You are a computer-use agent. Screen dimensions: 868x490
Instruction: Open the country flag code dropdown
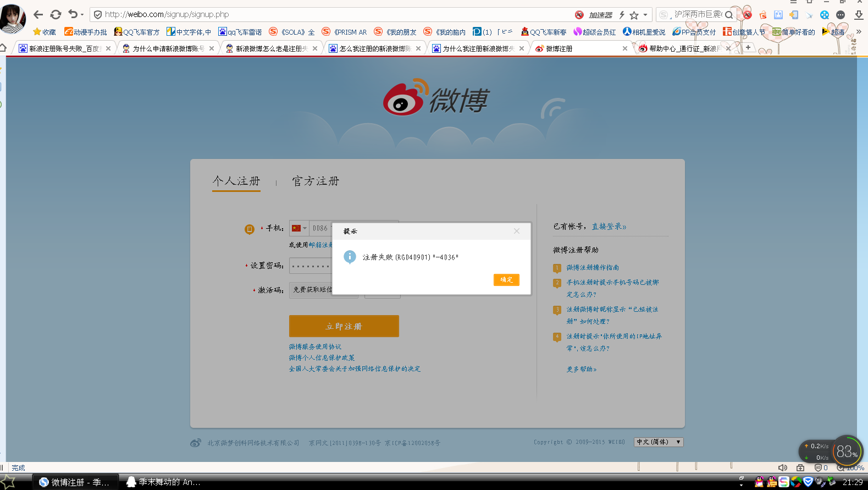click(299, 228)
